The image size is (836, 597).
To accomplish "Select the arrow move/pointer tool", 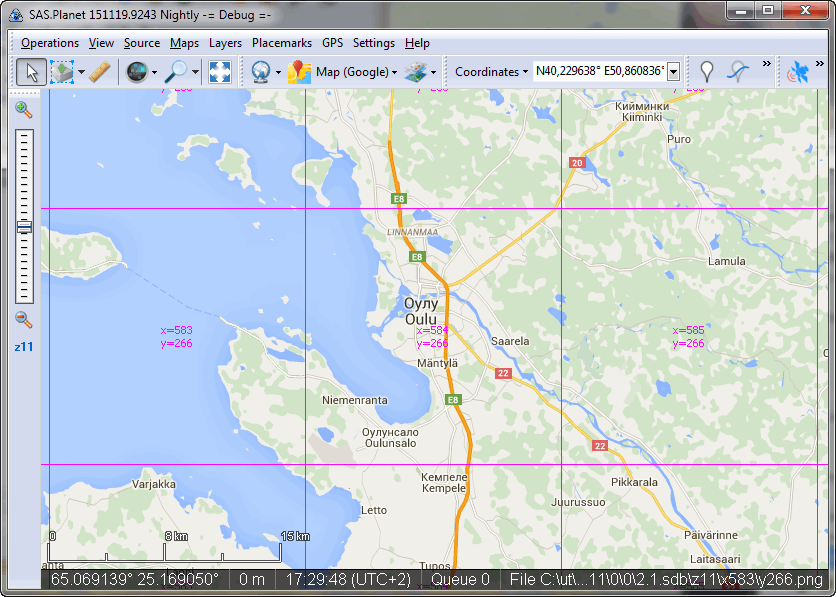I will (x=31, y=72).
